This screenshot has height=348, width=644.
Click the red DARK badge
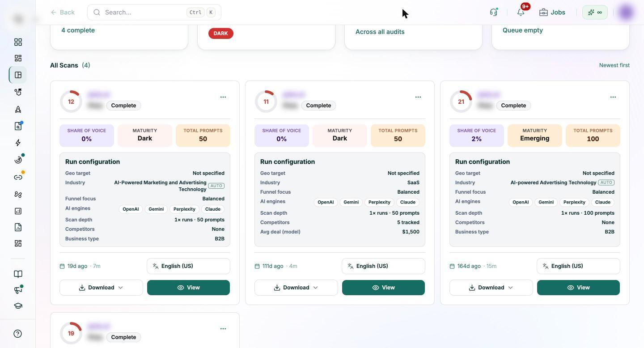(x=221, y=34)
